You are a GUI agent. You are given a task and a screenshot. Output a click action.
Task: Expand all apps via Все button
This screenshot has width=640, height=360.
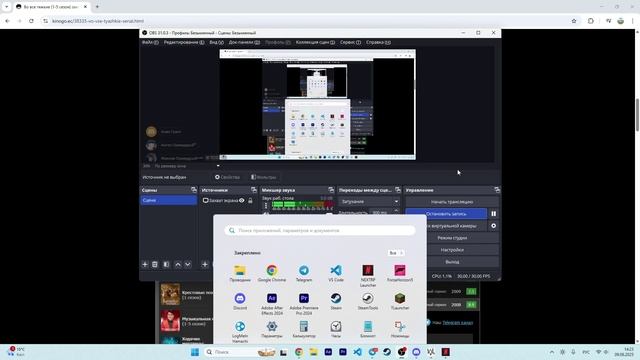point(396,253)
